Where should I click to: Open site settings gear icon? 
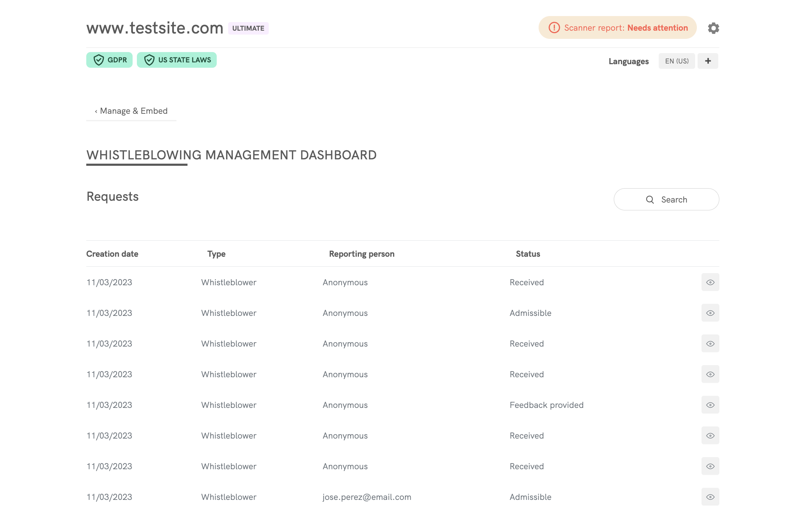pos(713,28)
